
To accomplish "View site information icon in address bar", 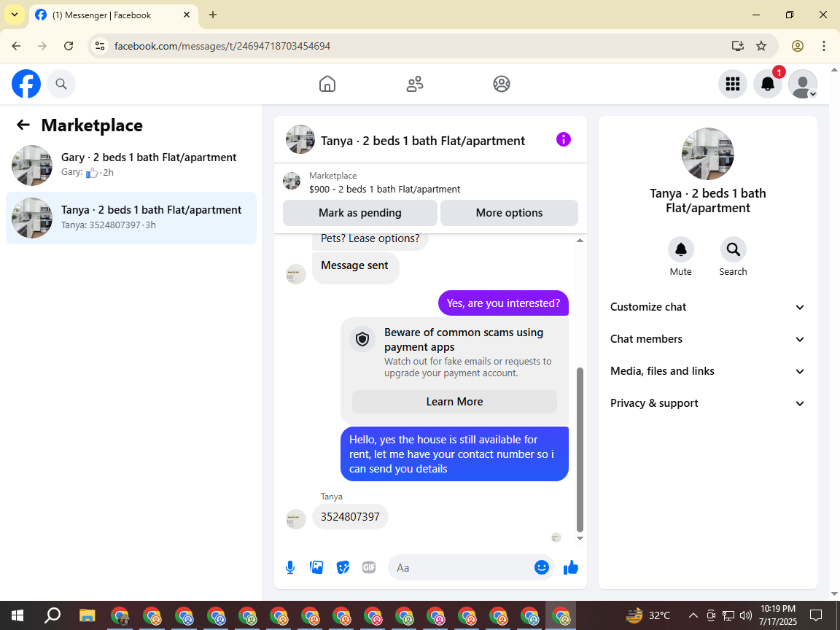I will (100, 46).
